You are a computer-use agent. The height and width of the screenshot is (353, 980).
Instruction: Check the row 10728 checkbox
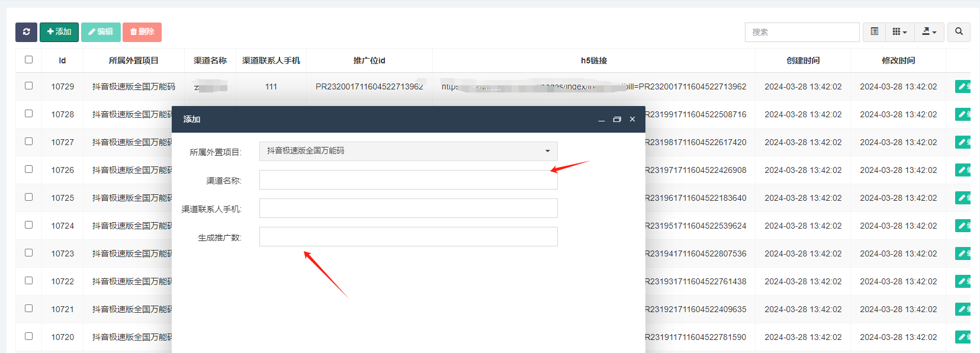pos(28,113)
